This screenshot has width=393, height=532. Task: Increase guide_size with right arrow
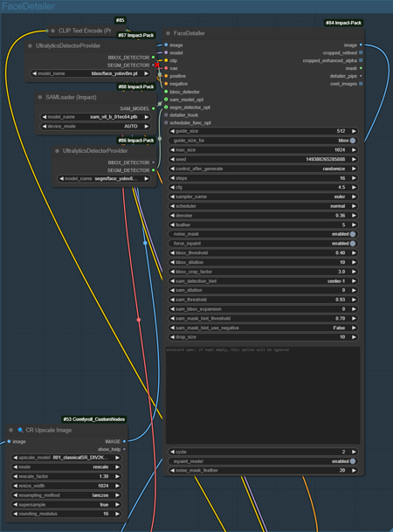[354, 131]
